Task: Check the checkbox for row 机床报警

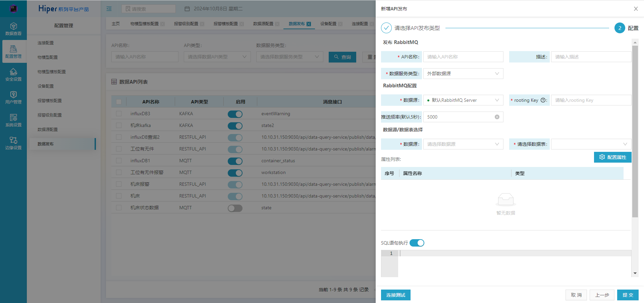Action: coord(119,184)
